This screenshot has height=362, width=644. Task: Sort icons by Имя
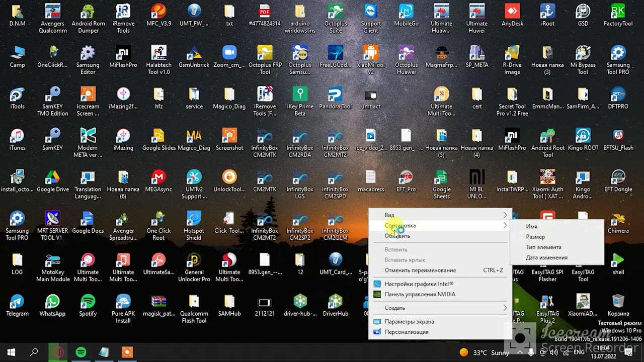pyautogui.click(x=556, y=226)
